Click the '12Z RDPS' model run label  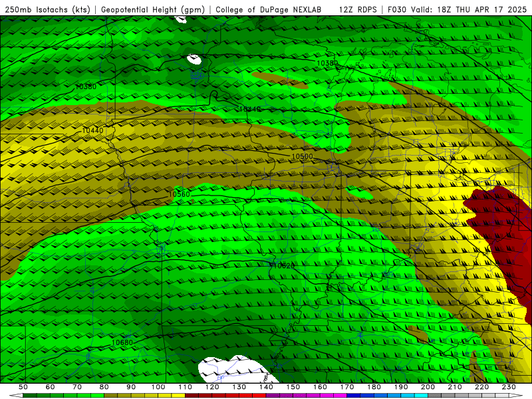[358, 9]
